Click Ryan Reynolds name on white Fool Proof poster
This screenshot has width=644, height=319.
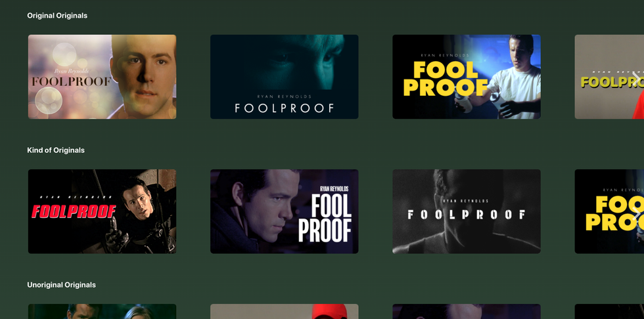point(334,188)
